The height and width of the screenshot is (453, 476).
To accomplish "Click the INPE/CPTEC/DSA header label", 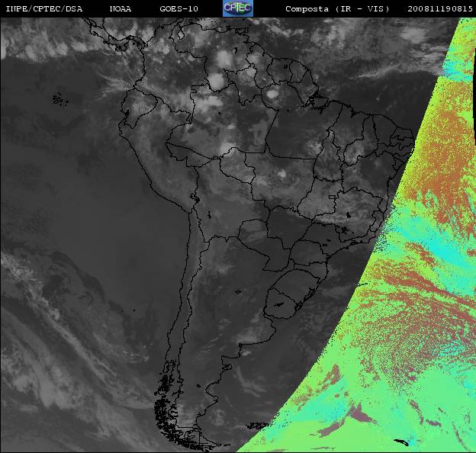I will click(44, 9).
